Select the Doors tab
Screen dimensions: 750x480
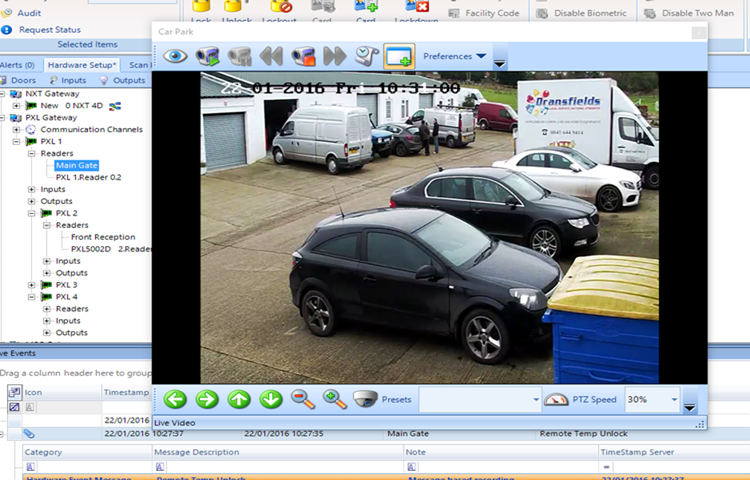[x=22, y=80]
